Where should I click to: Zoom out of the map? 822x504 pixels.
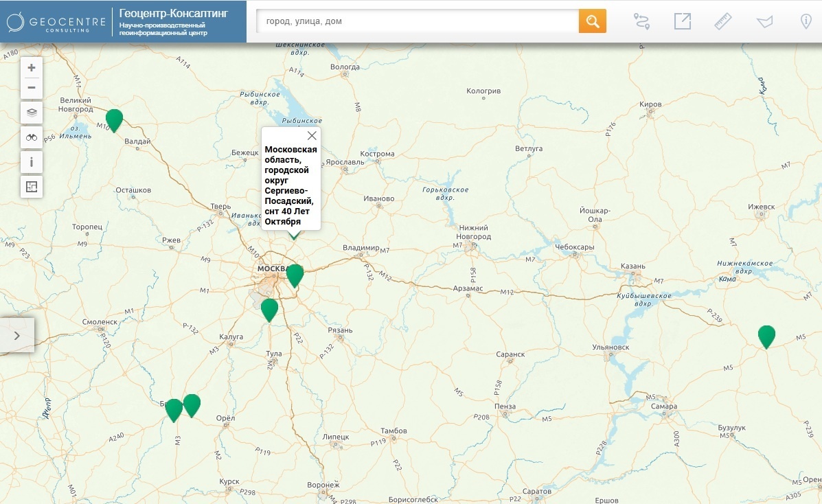(x=31, y=88)
